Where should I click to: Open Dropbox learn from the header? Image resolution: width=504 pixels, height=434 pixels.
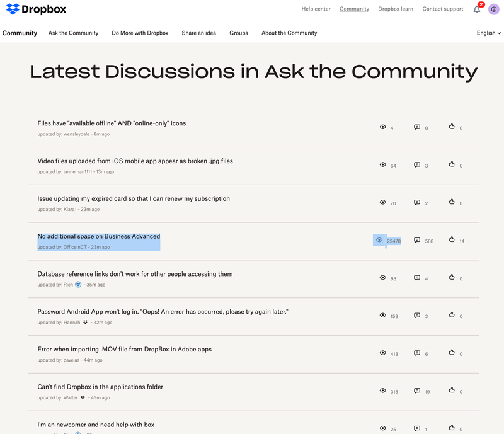click(x=396, y=9)
